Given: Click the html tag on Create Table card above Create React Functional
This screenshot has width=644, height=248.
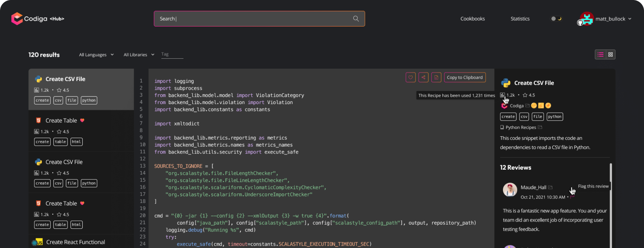Looking at the screenshot, I should tap(76, 225).
